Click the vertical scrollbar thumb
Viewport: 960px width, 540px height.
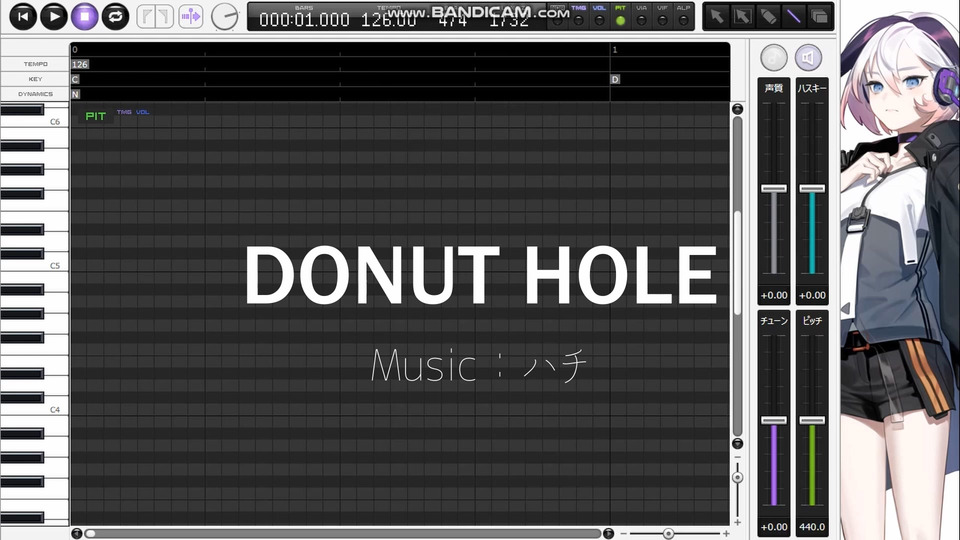pyautogui.click(x=737, y=263)
